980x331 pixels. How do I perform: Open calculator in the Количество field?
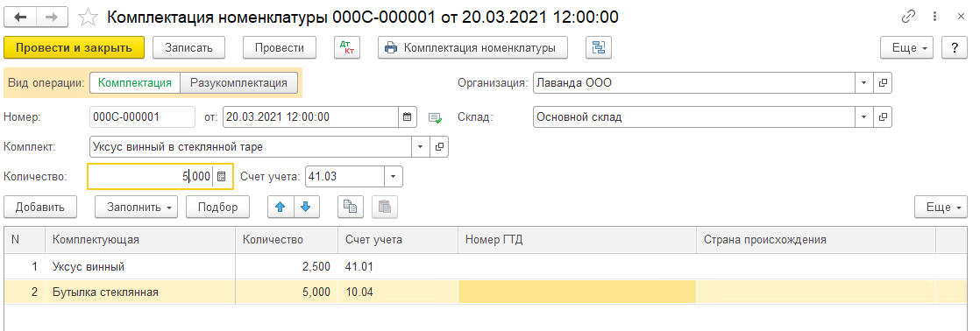click(x=221, y=176)
